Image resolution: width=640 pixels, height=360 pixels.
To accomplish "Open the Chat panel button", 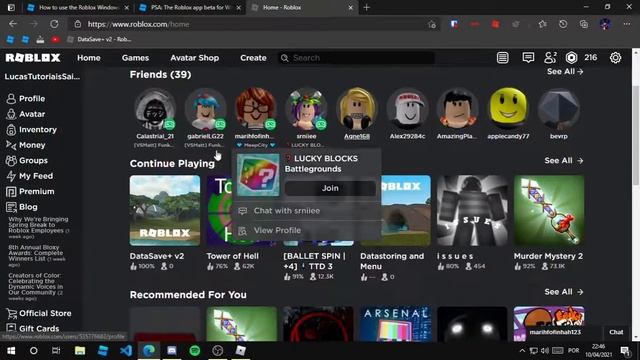I will tap(616, 332).
